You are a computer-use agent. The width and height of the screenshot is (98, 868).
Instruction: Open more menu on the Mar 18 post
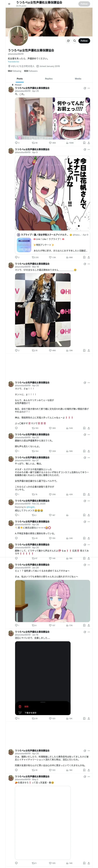click(89, 264)
